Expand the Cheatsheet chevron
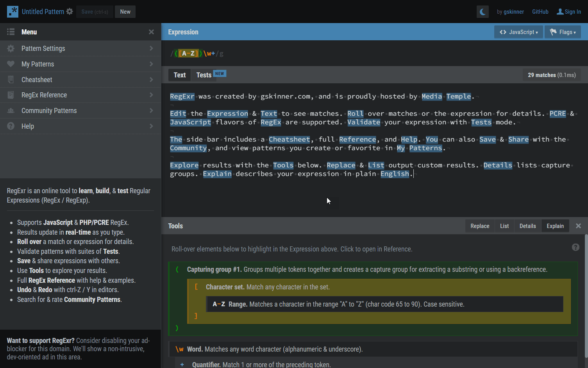Image resolution: width=588 pixels, height=368 pixels. click(x=151, y=80)
